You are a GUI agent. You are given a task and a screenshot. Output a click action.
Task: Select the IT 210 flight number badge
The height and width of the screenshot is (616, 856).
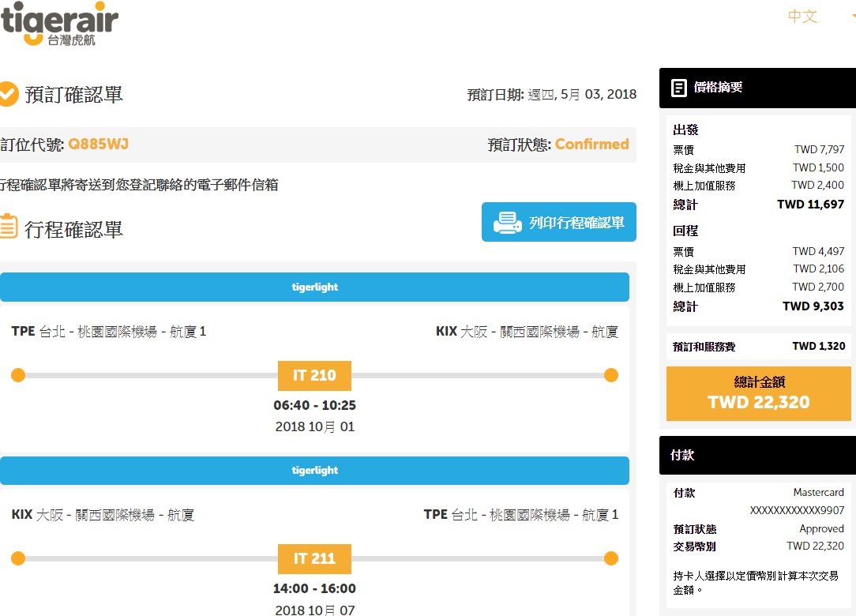(314, 376)
